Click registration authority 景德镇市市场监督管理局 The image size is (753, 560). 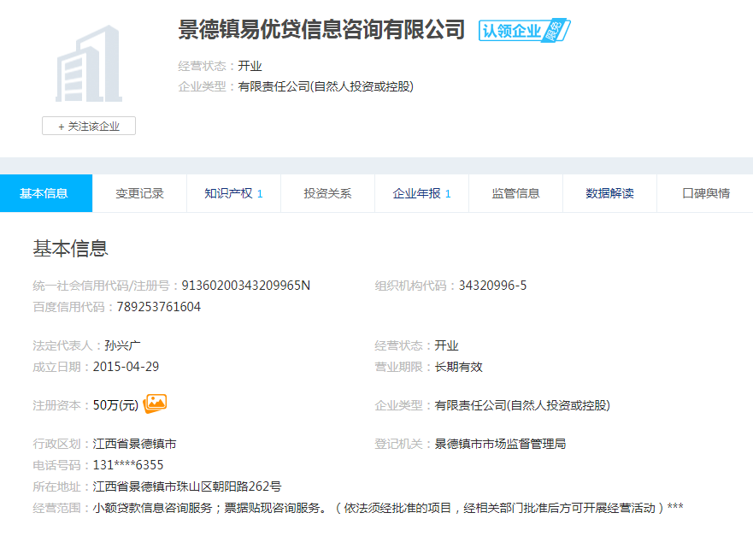[500, 444]
